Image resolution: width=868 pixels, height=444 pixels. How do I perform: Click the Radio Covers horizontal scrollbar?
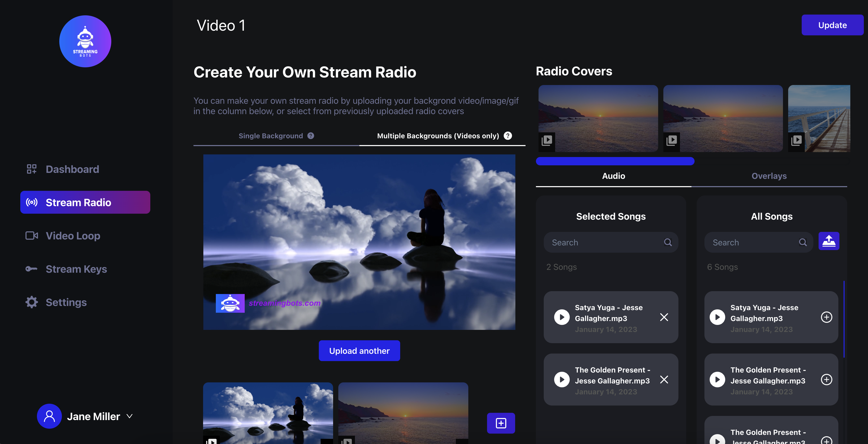(x=615, y=161)
